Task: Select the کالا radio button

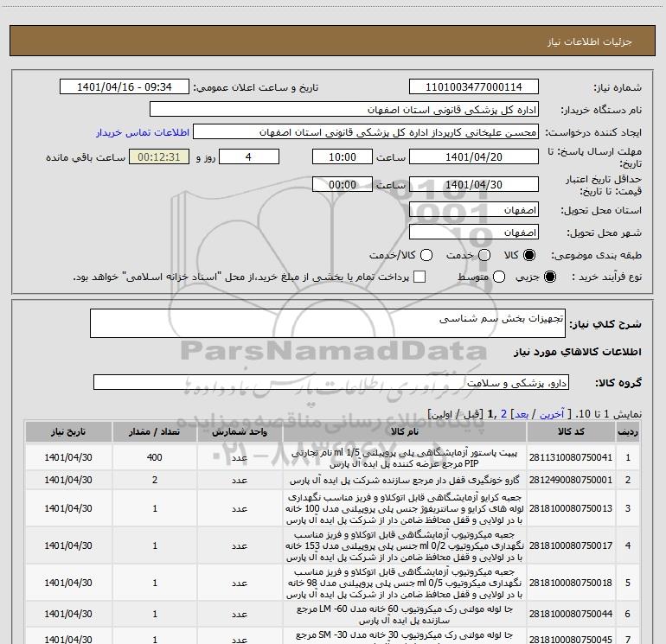Action: (529, 255)
